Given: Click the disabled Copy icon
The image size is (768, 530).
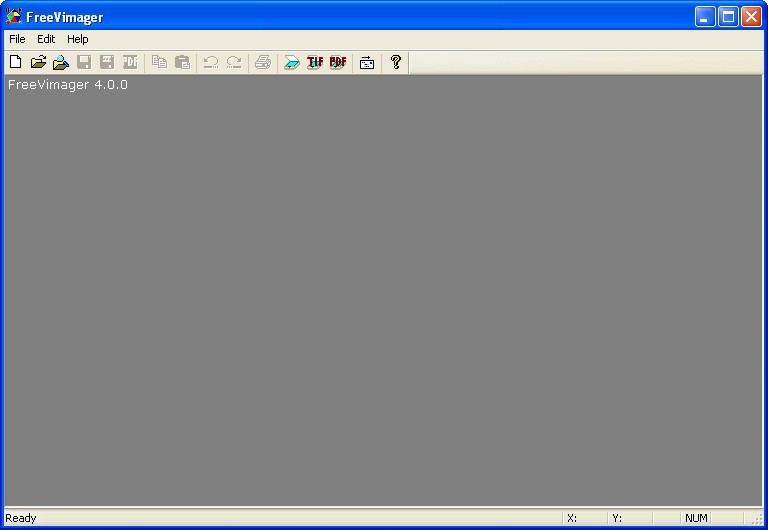Looking at the screenshot, I should pyautogui.click(x=159, y=62).
